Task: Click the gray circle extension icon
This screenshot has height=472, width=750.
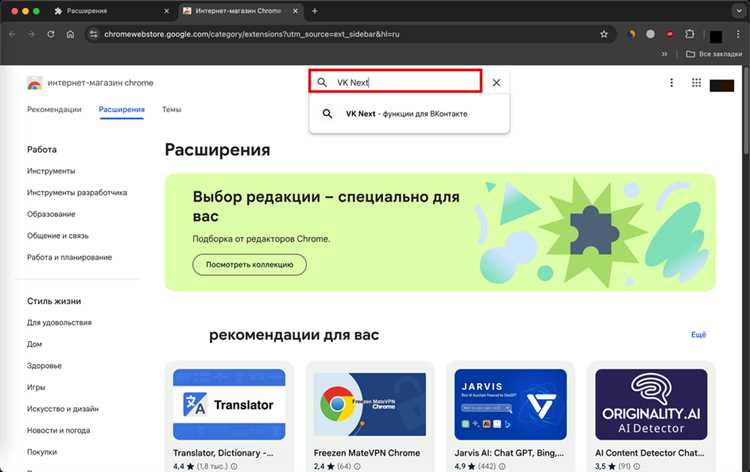Action: 651,34
